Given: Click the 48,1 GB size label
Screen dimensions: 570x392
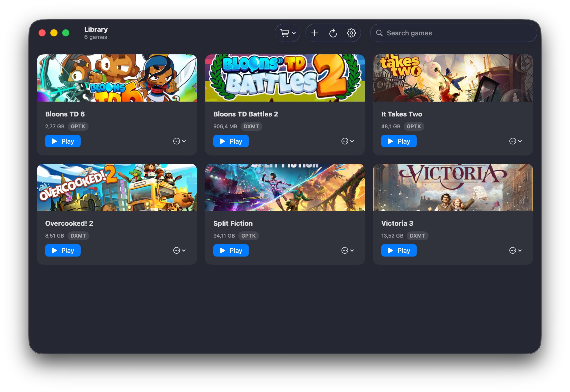Looking at the screenshot, I should coord(391,126).
